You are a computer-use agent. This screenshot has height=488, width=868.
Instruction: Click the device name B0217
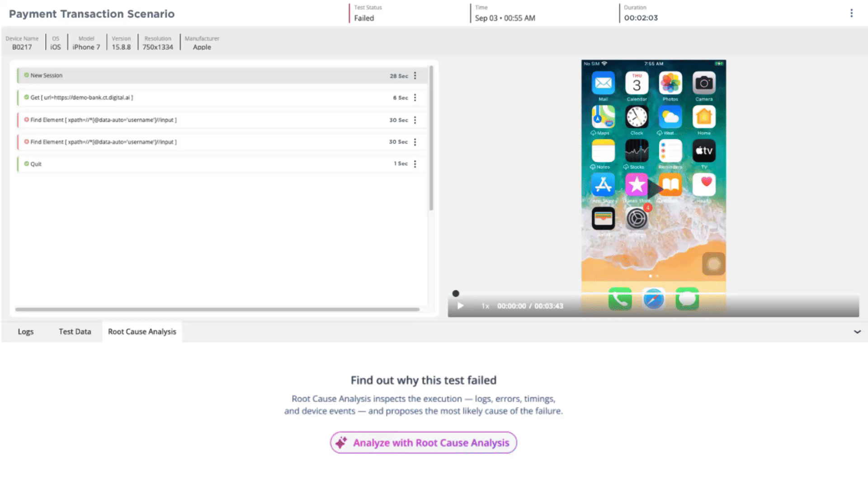pyautogui.click(x=22, y=47)
